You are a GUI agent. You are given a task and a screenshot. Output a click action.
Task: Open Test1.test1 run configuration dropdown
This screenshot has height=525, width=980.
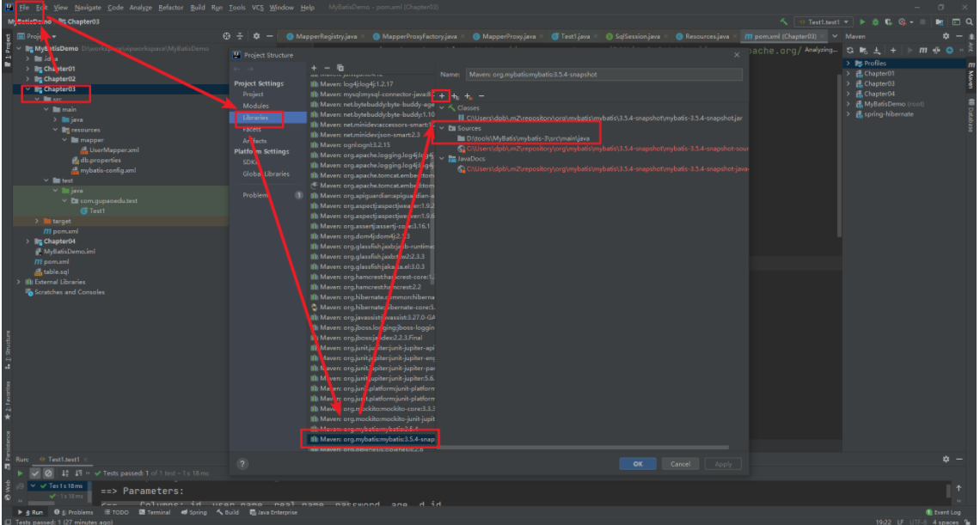(824, 21)
